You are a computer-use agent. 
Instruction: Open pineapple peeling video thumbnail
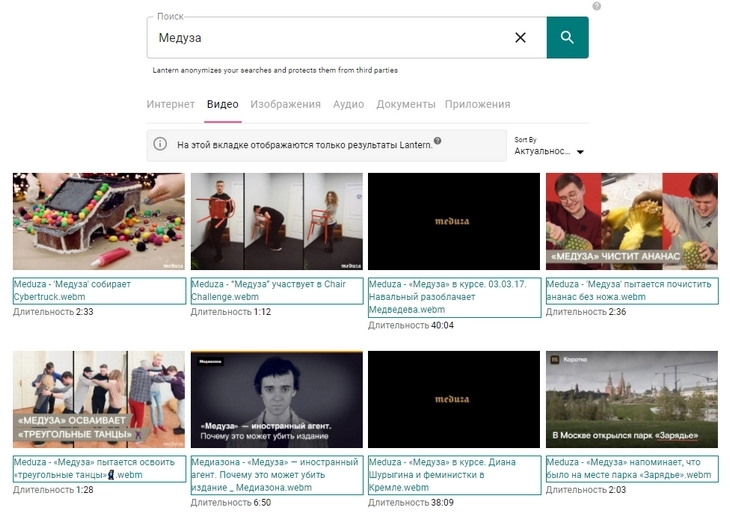pos(631,221)
